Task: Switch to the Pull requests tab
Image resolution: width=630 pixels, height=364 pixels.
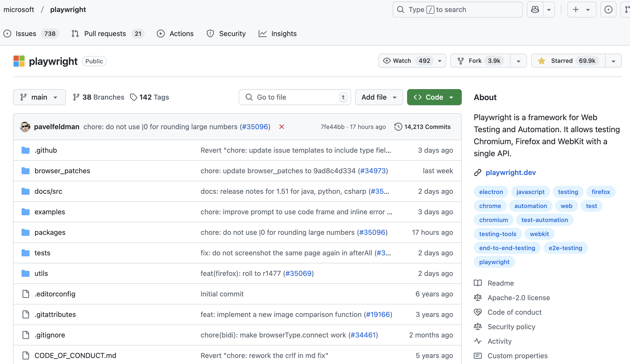Action: [x=105, y=34]
